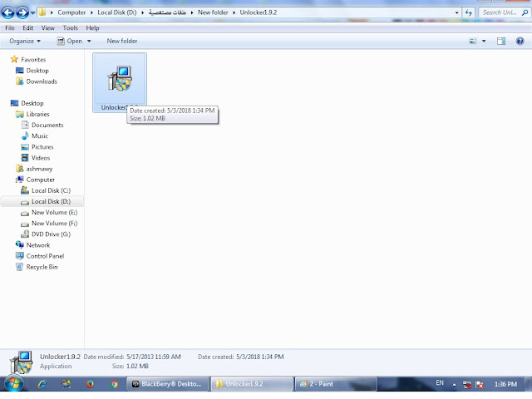Viewport: 532px width, 399px height.
Task: Select Unlocker1.9.2 in the address breadcrumb
Action: tap(259, 12)
